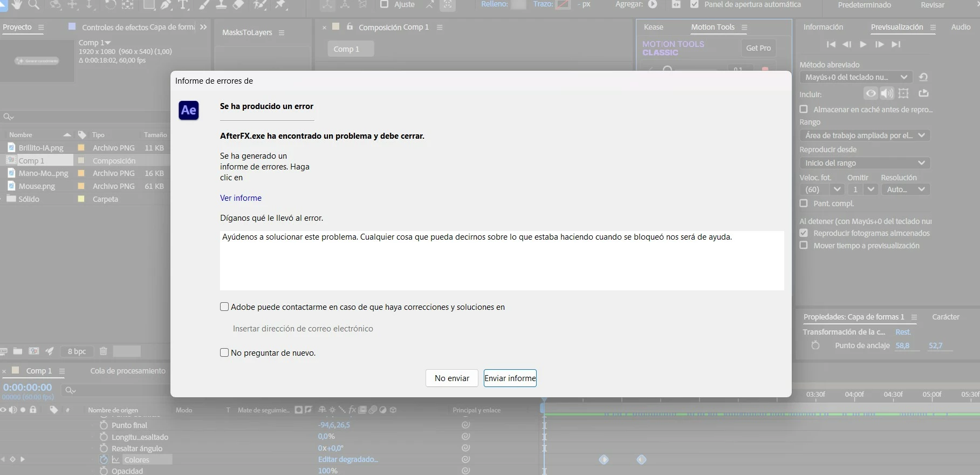
Task: Toggle the lock icon on Composición Comp 1 tab
Action: (x=350, y=26)
